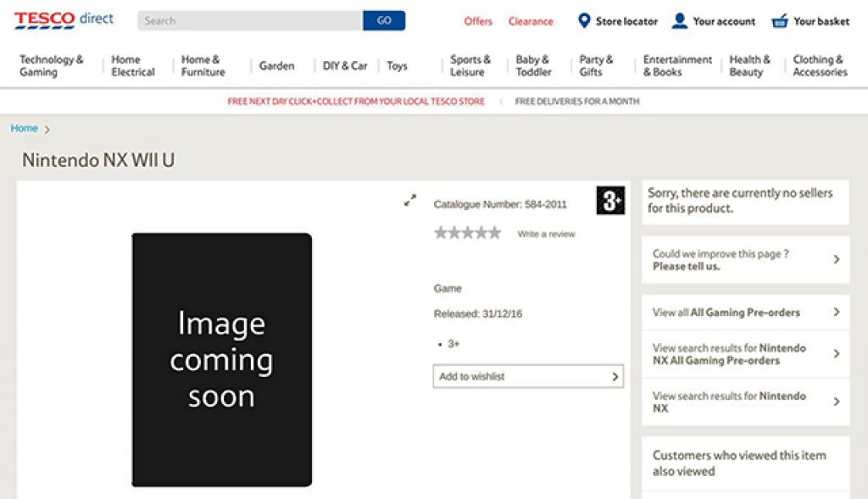Click inside the Search field
Image resolution: width=868 pixels, height=499 pixels.
(250, 20)
